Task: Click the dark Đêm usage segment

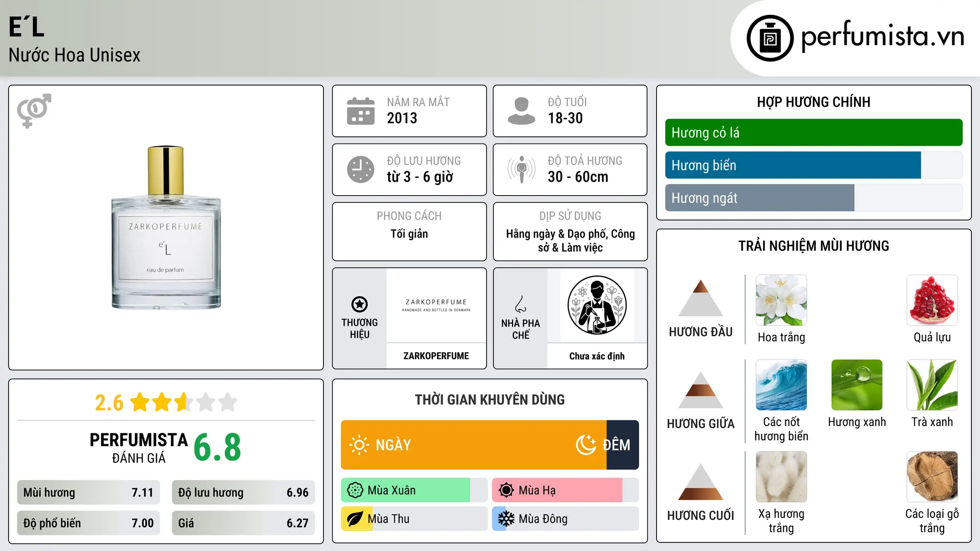Action: [x=623, y=445]
